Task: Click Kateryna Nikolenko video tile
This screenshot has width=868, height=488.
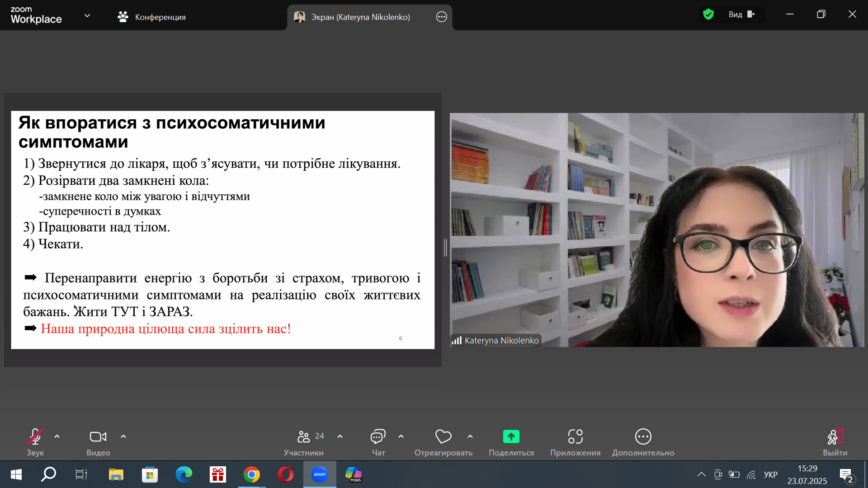Action: 656,230
